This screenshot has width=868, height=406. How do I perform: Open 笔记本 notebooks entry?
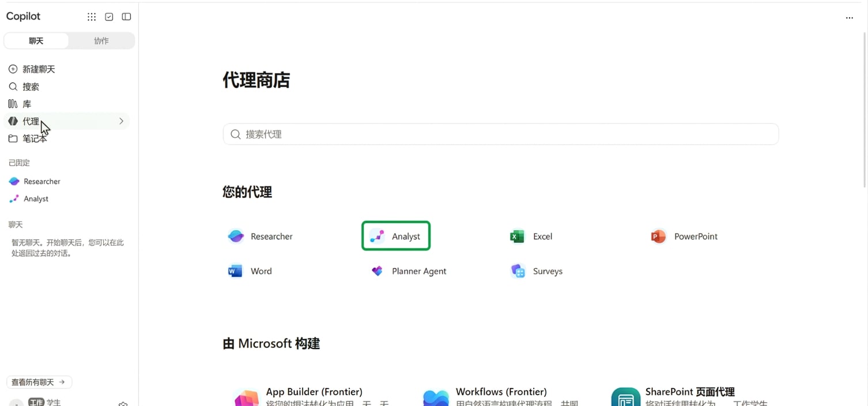point(67,138)
